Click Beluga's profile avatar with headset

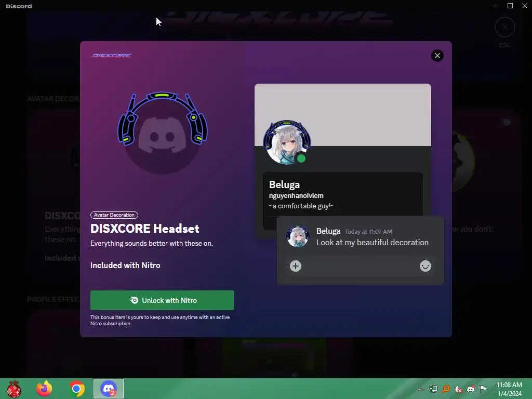[287, 143]
